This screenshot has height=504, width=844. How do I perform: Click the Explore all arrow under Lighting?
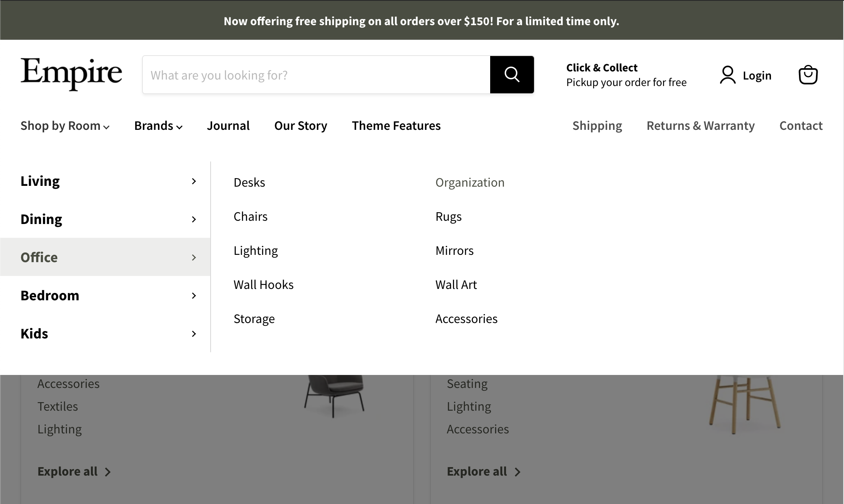point(108,471)
